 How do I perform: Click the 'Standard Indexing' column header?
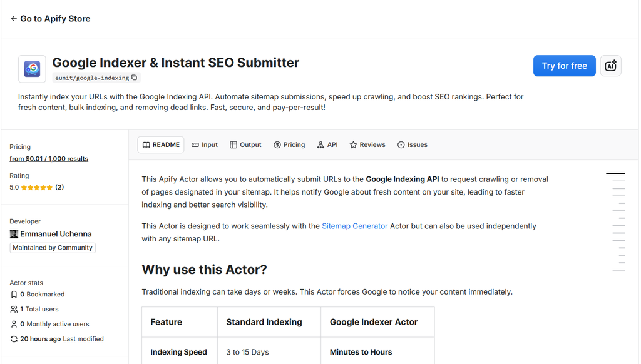click(x=269, y=322)
